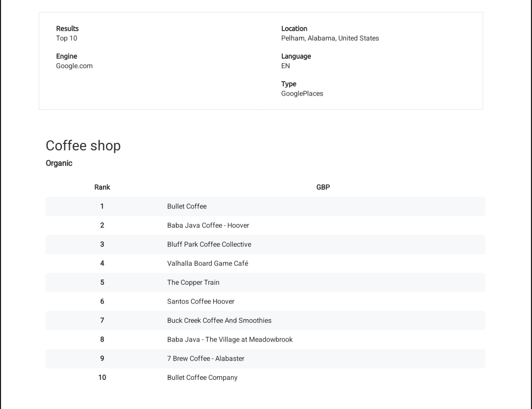Select the 'Baba Java Coffee - Hoover' entry
Viewport: 532px width, 409px height.
pos(208,225)
